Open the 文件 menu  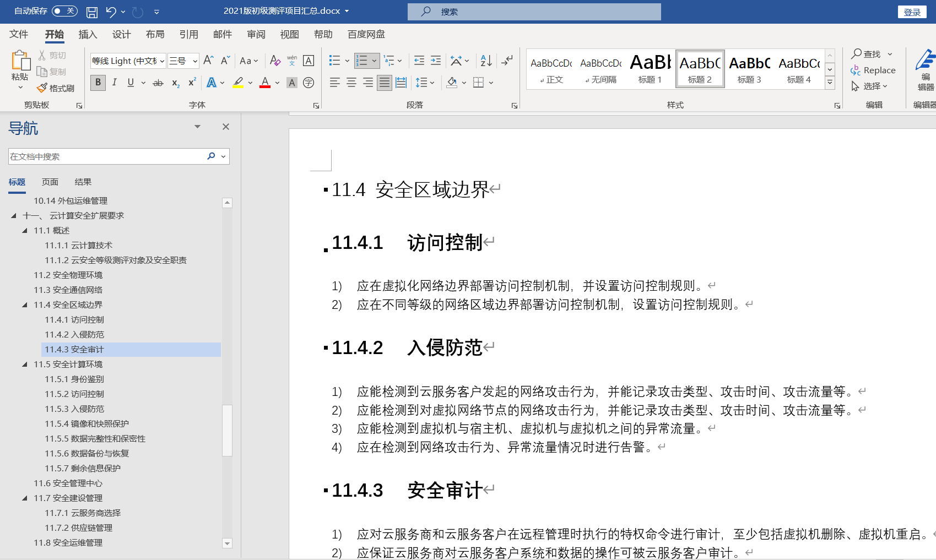pos(19,34)
